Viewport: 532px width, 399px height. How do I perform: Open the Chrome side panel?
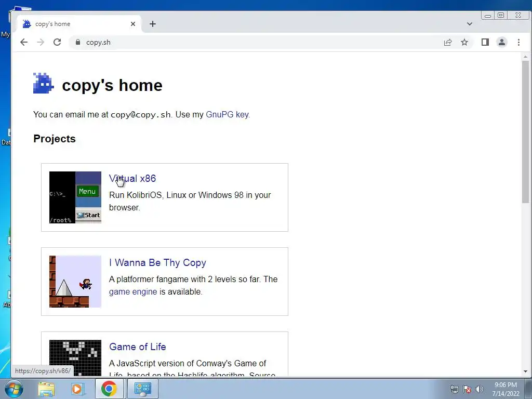[x=485, y=42]
